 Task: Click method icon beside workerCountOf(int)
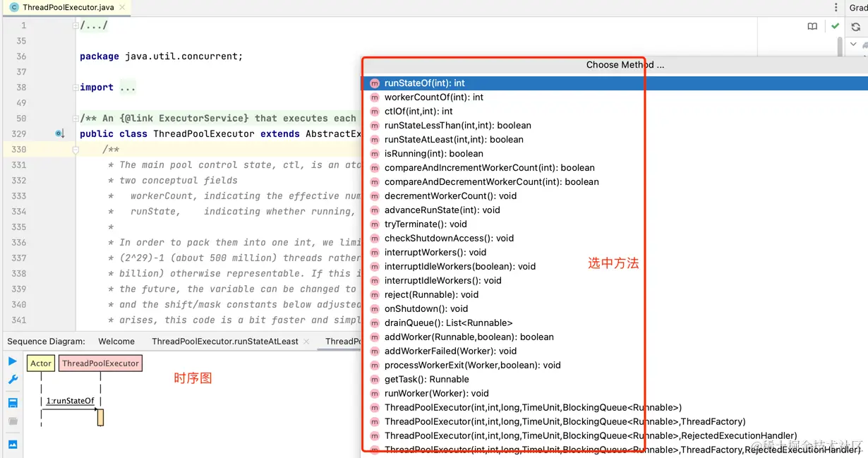(375, 97)
